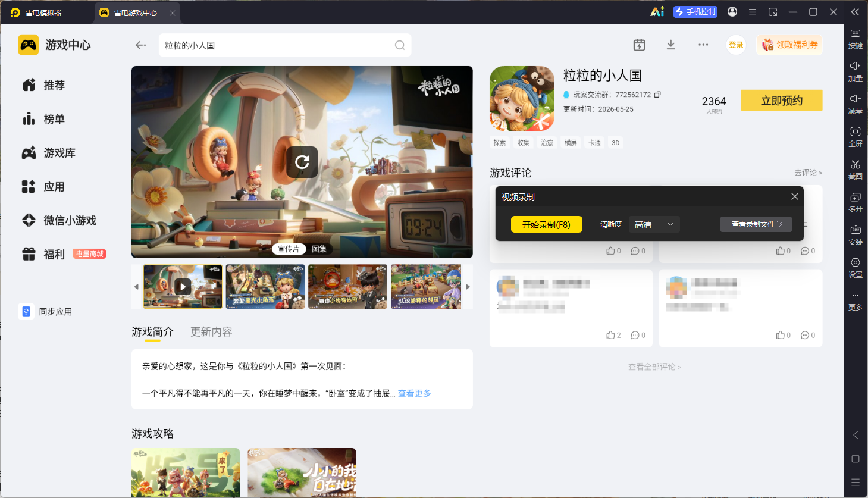Toggle 全屏 fullscreen mode
Viewport: 868px width, 498px height.
[x=856, y=137]
